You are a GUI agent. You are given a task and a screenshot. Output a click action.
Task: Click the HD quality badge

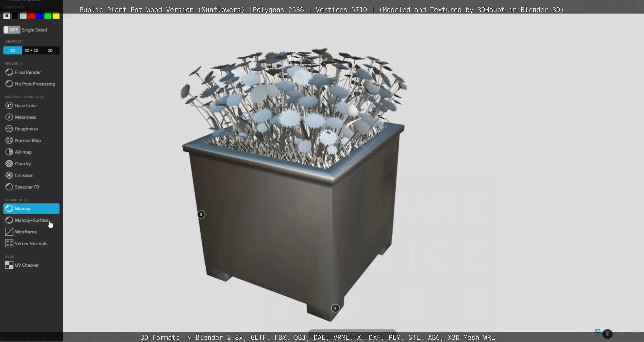597,331
